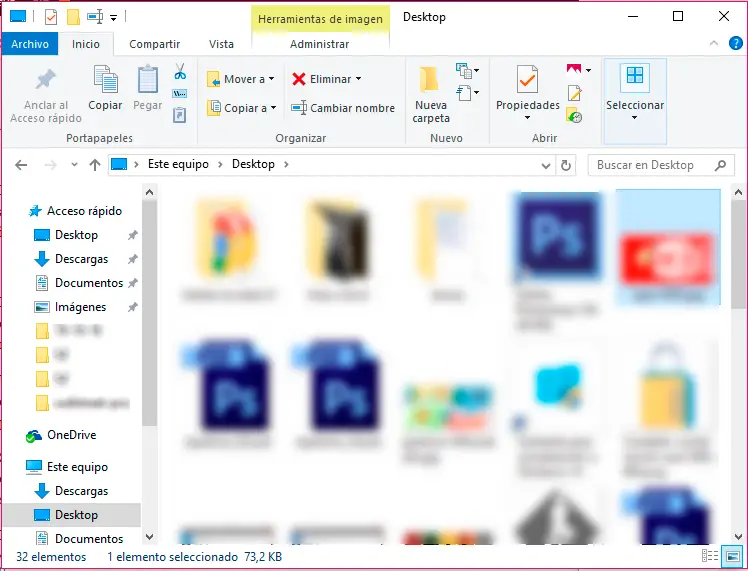Click the edit pencil icon in Abrir group
The image size is (748, 571).
[x=574, y=93]
